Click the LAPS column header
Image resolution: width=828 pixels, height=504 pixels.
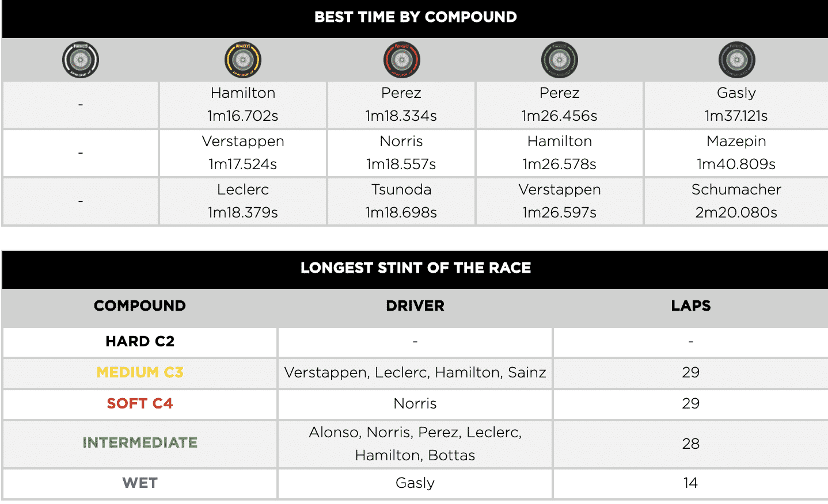(691, 306)
